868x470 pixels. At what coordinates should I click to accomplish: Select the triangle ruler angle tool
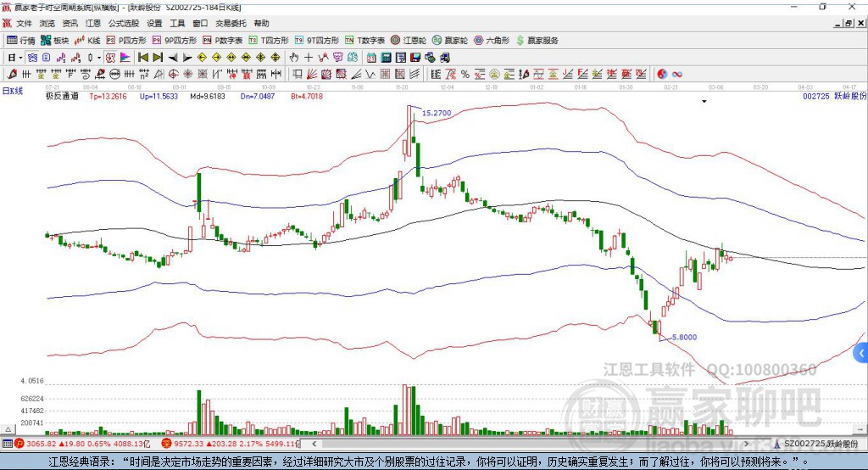click(159, 74)
